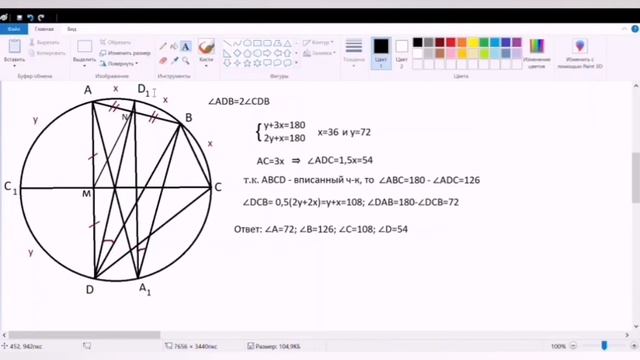The height and width of the screenshot is (360, 640).
Task: Switch to the View (Вид) tab
Action: [x=72, y=29]
